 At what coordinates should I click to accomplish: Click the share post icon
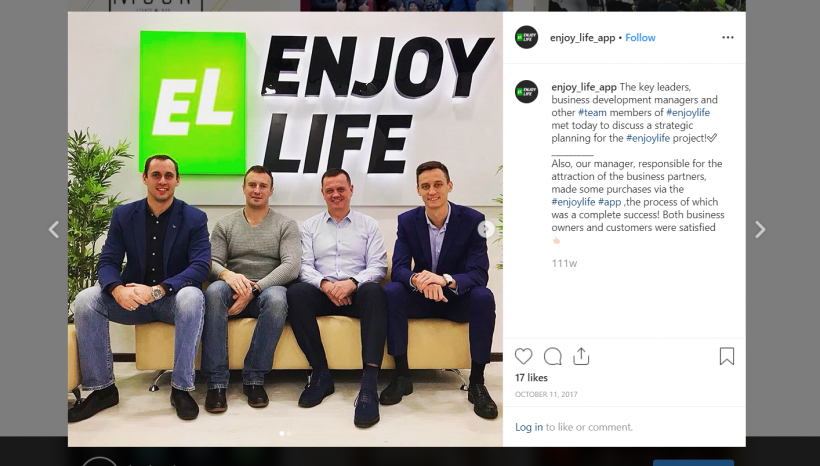(x=581, y=356)
